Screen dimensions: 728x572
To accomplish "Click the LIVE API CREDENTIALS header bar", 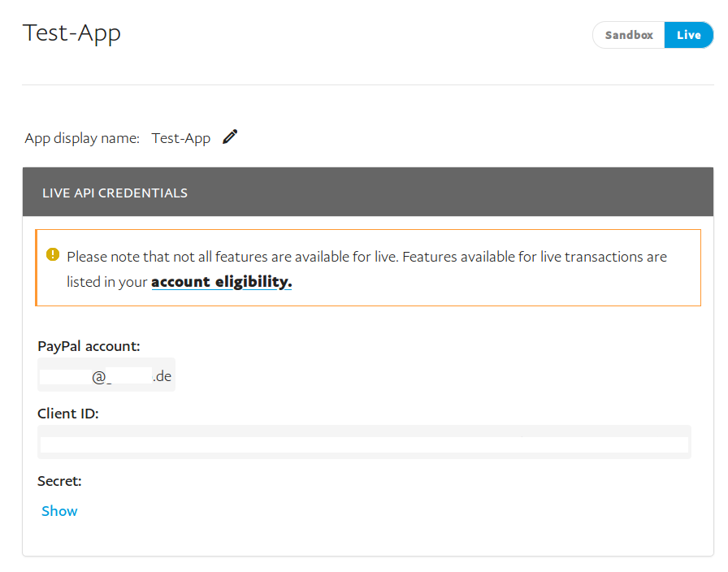I will click(x=367, y=193).
